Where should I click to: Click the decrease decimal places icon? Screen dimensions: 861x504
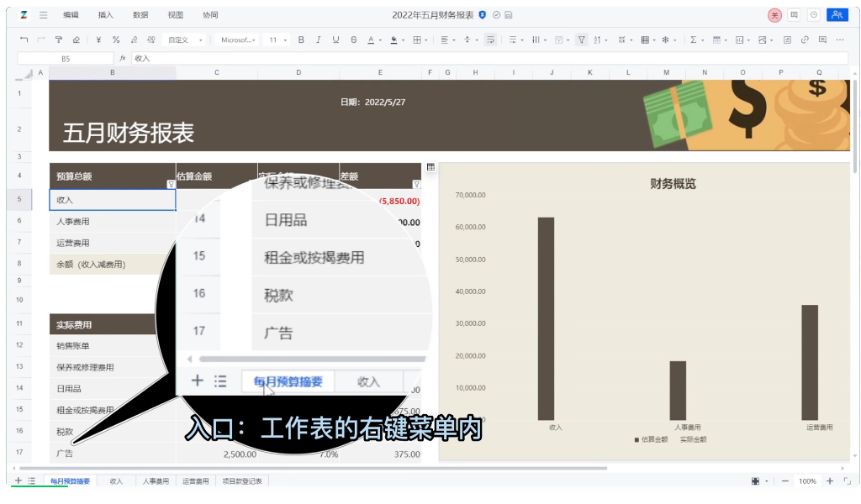coord(134,39)
